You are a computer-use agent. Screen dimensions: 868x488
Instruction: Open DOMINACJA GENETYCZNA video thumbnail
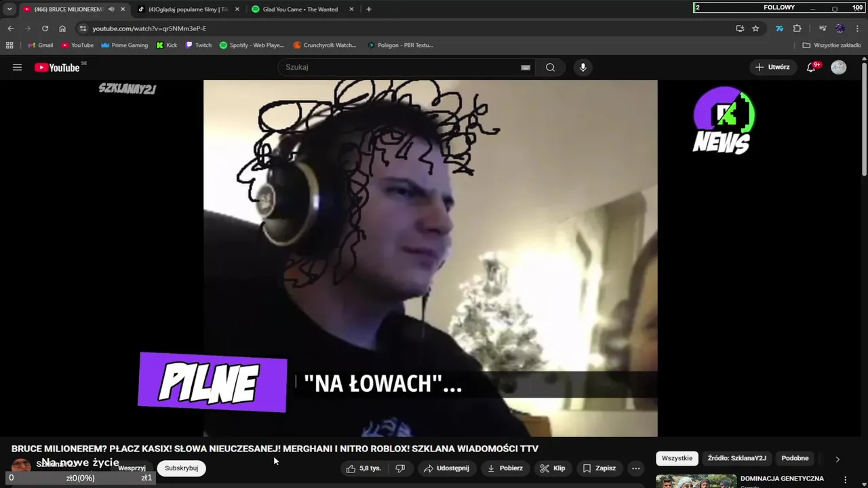pos(696,481)
